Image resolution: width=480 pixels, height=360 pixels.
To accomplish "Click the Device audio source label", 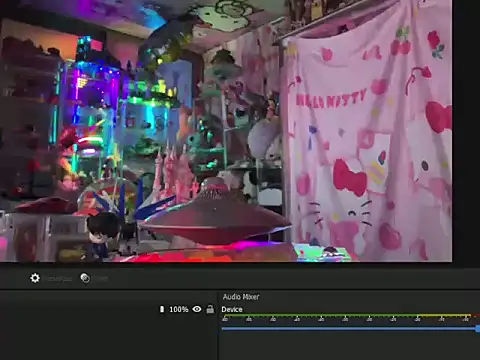I will (232, 309).
